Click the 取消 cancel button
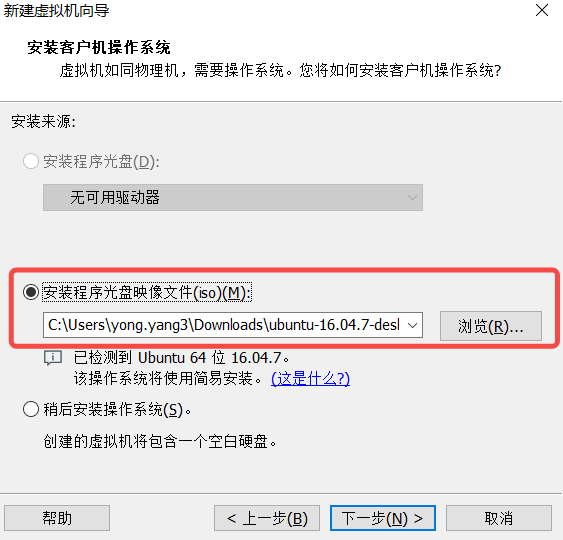 tap(499, 518)
